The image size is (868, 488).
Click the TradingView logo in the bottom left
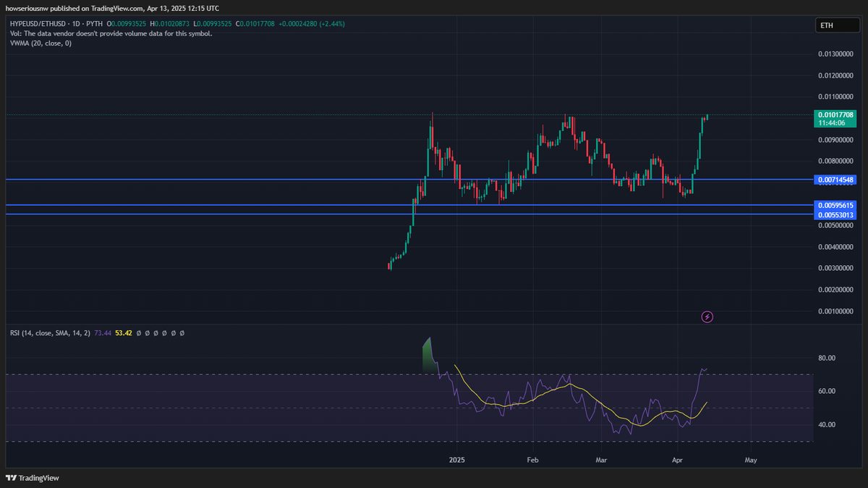click(33, 478)
